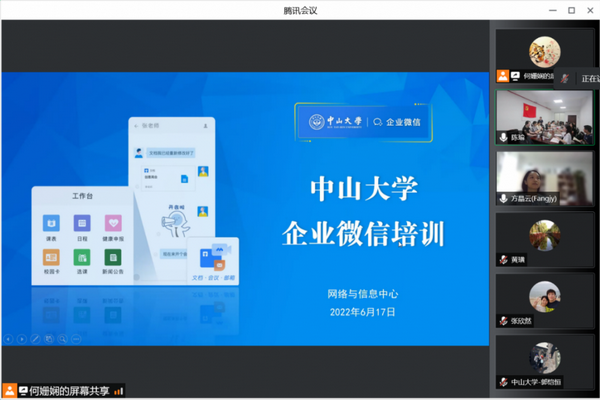Click 何姗娴的屏幕共享 label at bottom left

68,390
